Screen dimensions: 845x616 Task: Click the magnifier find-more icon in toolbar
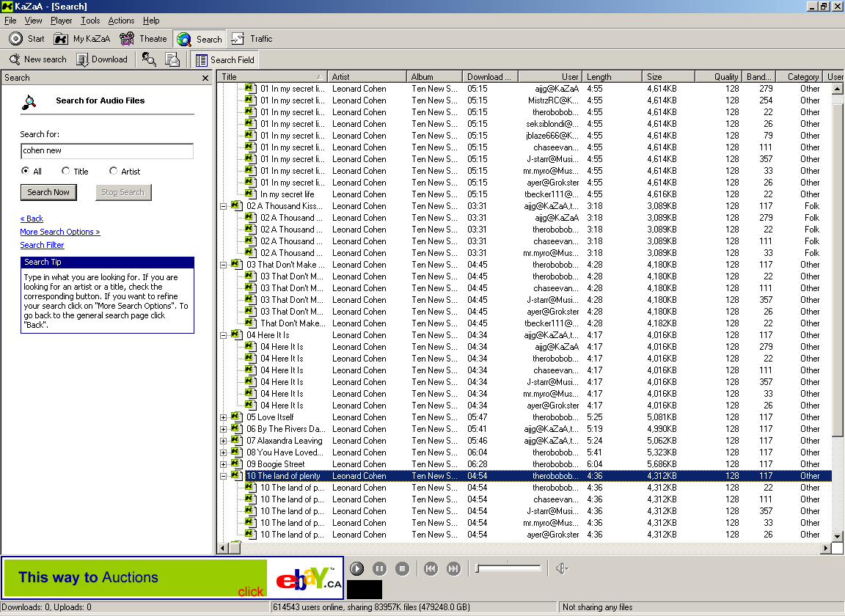149,59
